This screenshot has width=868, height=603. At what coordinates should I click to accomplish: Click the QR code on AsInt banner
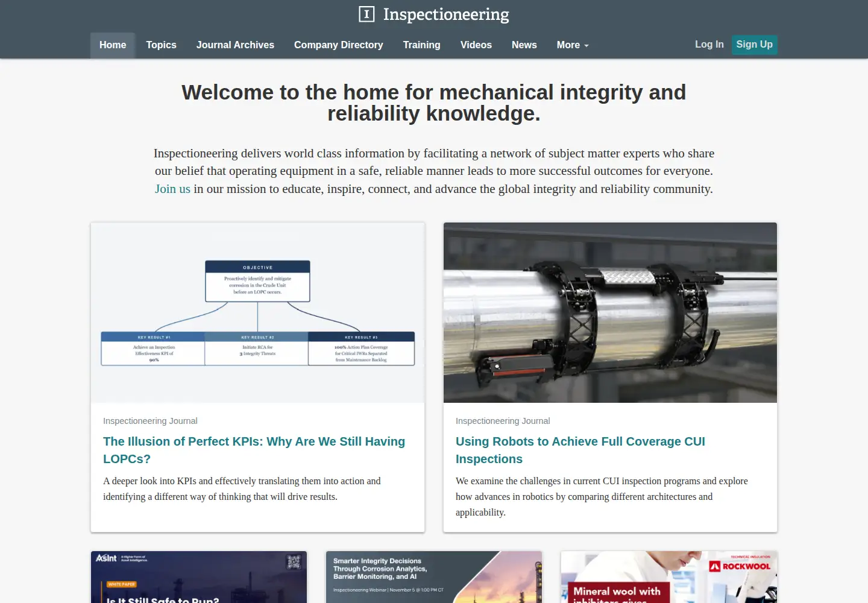[294, 562]
